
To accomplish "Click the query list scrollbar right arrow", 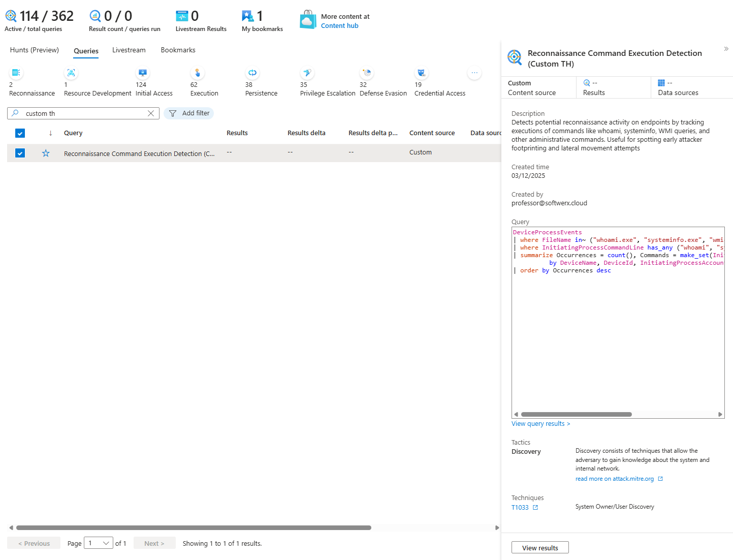I will [497, 527].
